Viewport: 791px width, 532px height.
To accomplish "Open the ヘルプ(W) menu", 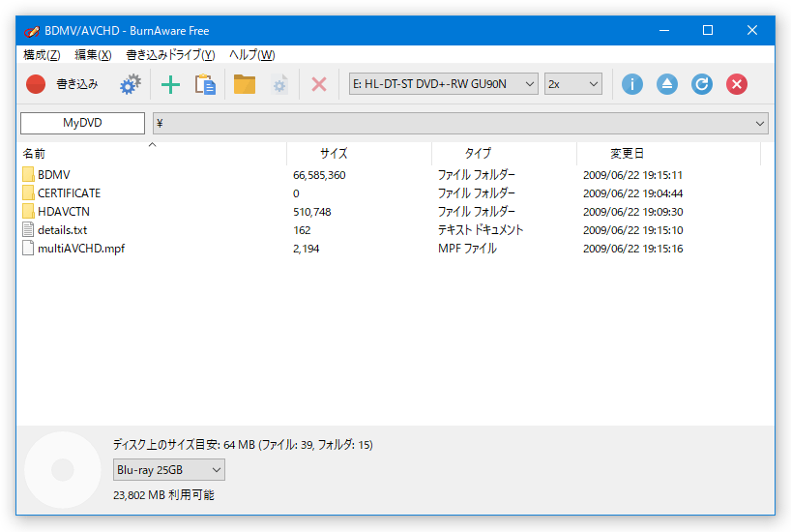I will (x=252, y=54).
